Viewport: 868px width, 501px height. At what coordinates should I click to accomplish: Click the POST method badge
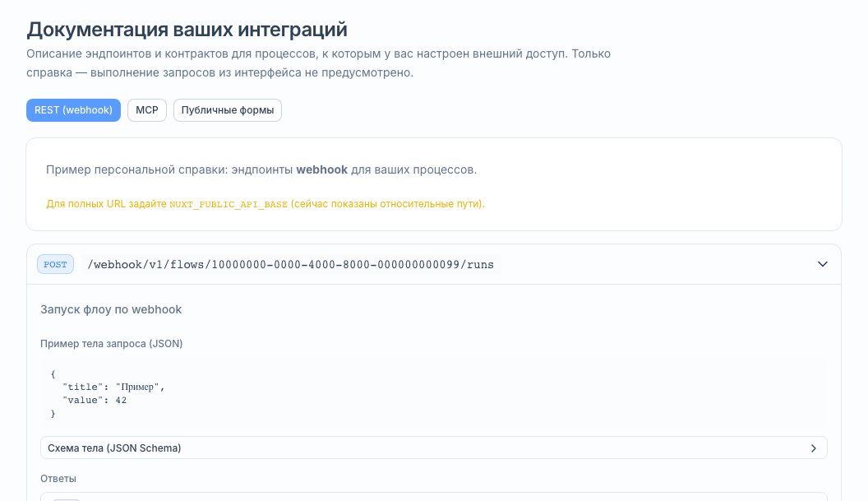[x=55, y=264]
